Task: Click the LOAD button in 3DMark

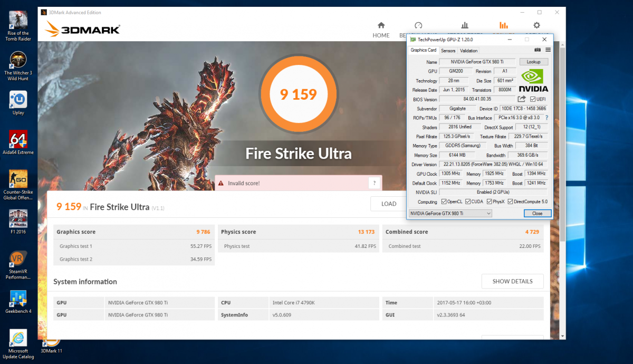Action: [x=389, y=204]
